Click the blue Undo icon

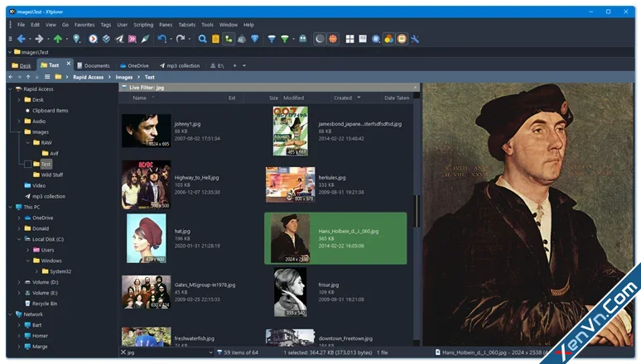coord(162,39)
